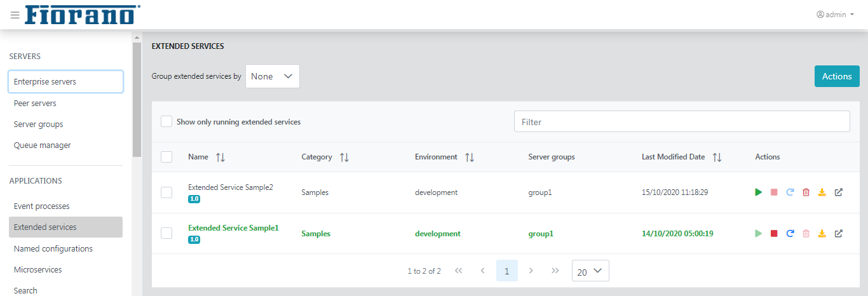This screenshot has height=296, width=868.
Task: Sort table by Name column
Action: coord(220,157)
